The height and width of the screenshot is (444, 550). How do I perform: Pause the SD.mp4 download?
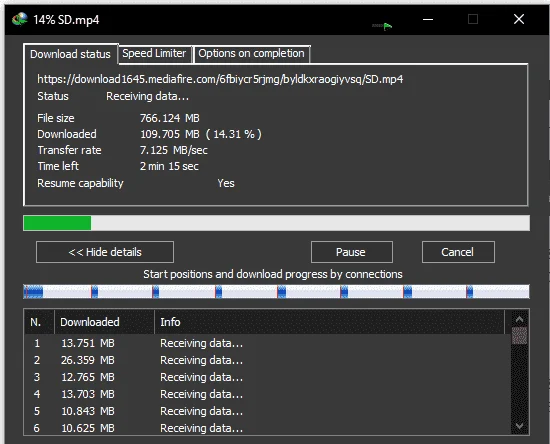point(351,252)
